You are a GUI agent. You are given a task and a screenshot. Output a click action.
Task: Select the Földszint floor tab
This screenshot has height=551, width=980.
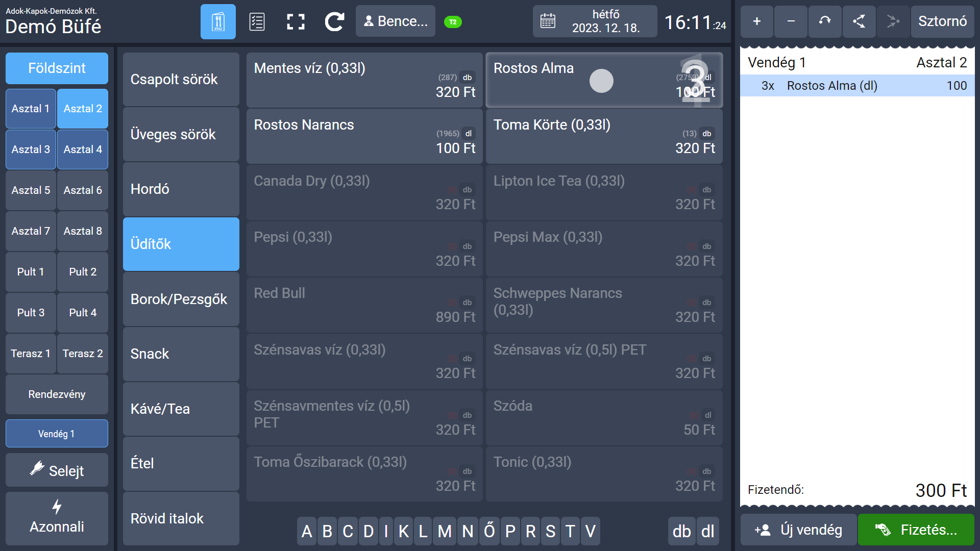57,68
